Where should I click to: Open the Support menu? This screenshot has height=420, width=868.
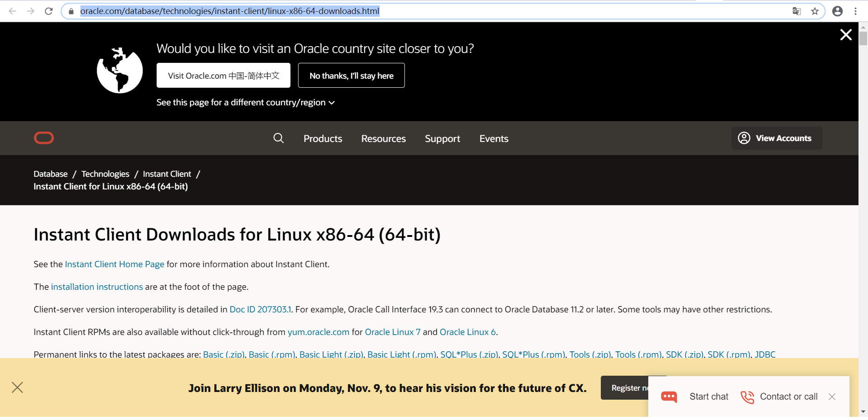(x=443, y=138)
